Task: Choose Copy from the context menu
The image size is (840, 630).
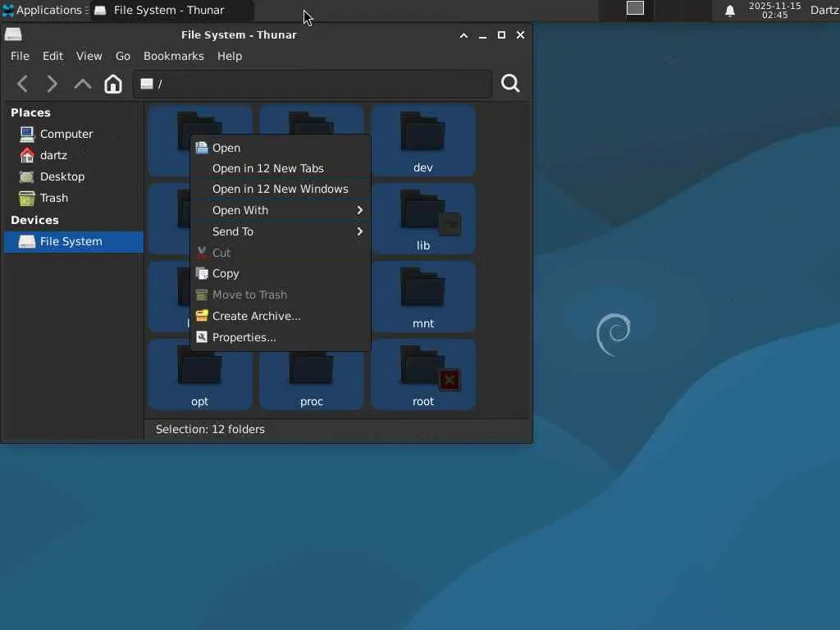Action: [x=226, y=273]
